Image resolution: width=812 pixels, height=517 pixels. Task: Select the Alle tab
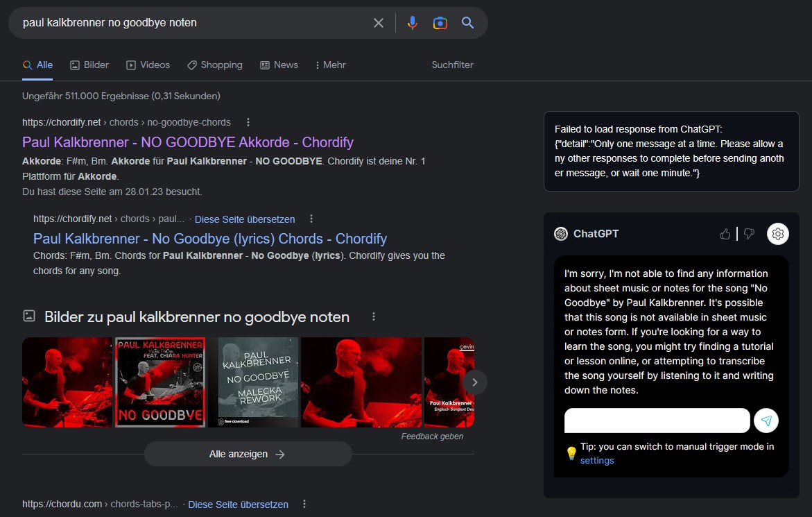[x=38, y=65]
